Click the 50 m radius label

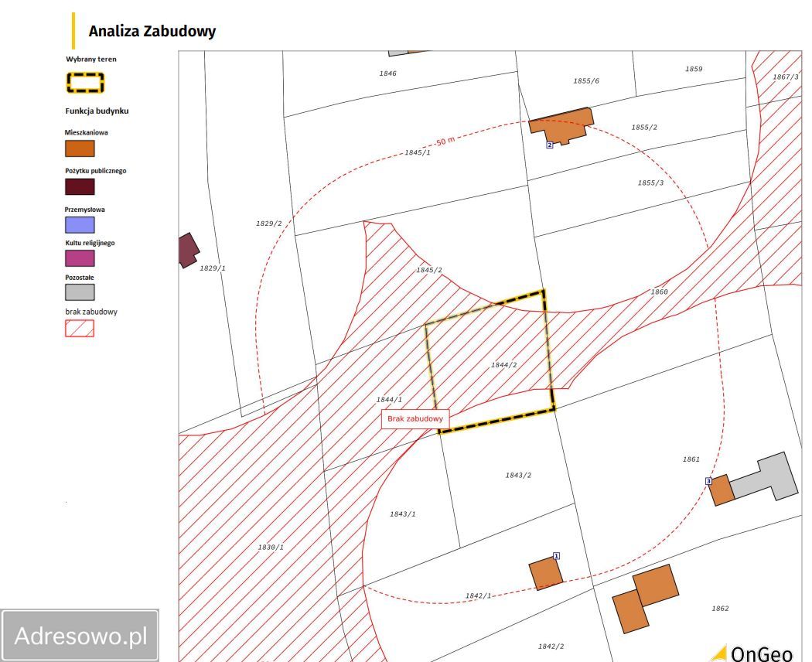(x=445, y=142)
